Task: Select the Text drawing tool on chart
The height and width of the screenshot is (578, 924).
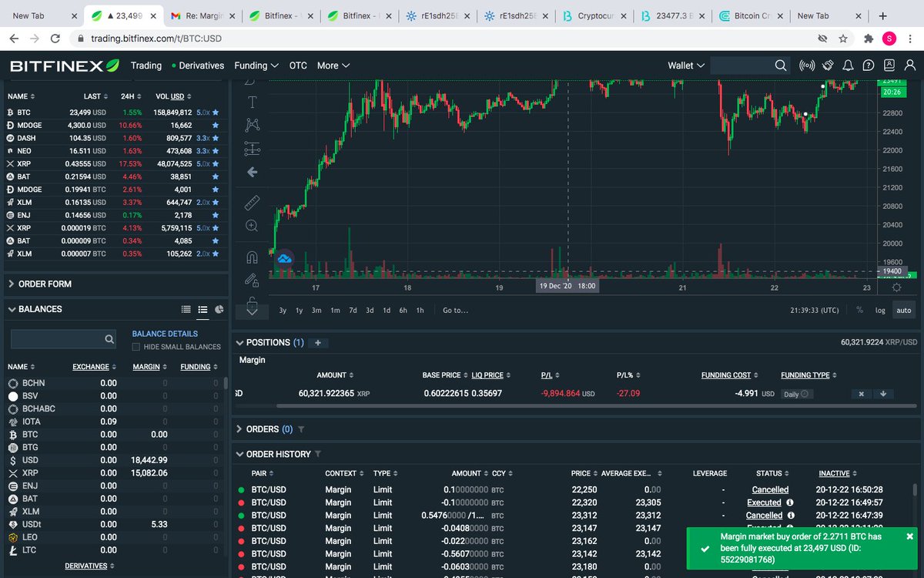Action: click(252, 102)
